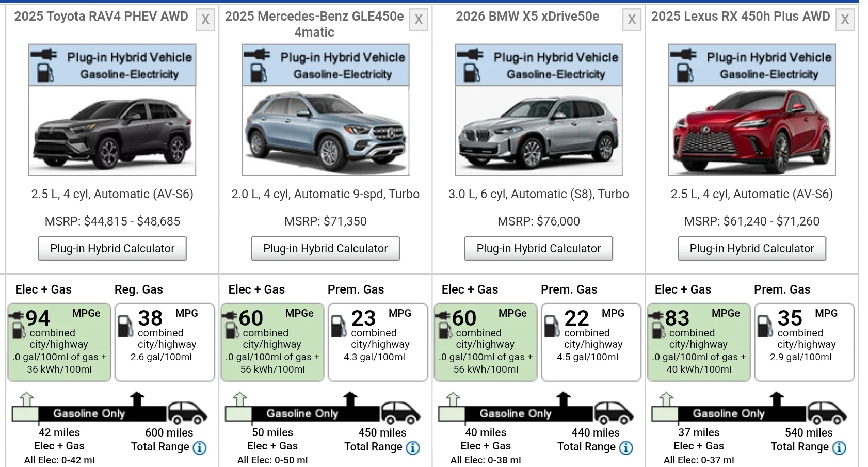The width and height of the screenshot is (868, 467).
Task: Launch Plug-in Hybrid Calculator for BMW X5
Action: point(539,248)
